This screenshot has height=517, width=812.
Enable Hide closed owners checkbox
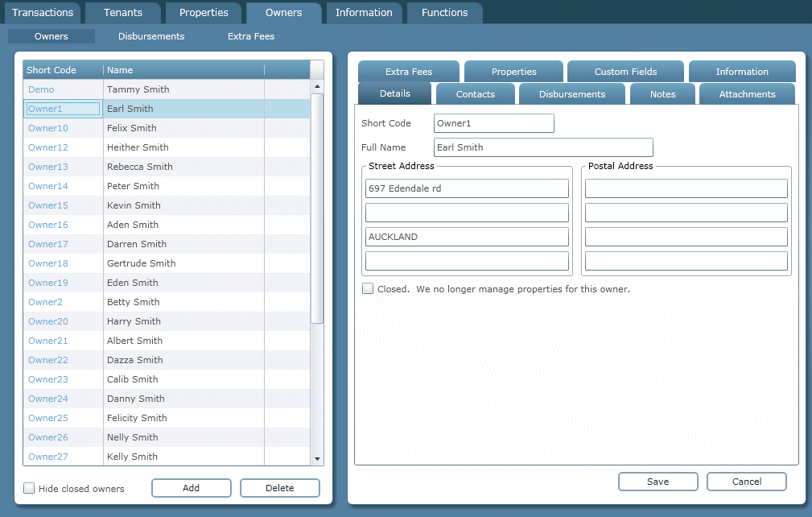tap(29, 488)
